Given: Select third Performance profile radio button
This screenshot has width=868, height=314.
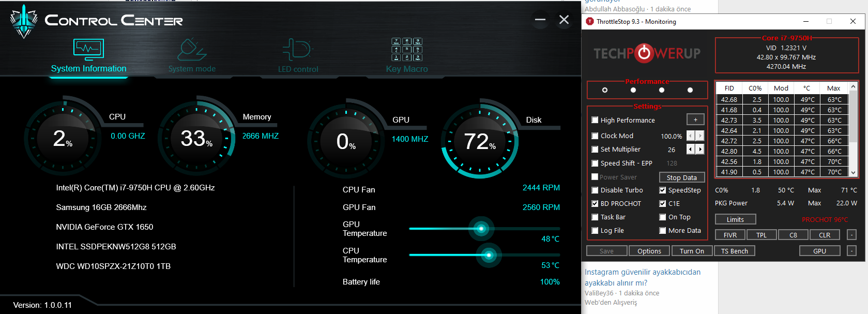Looking at the screenshot, I should coord(662,90).
